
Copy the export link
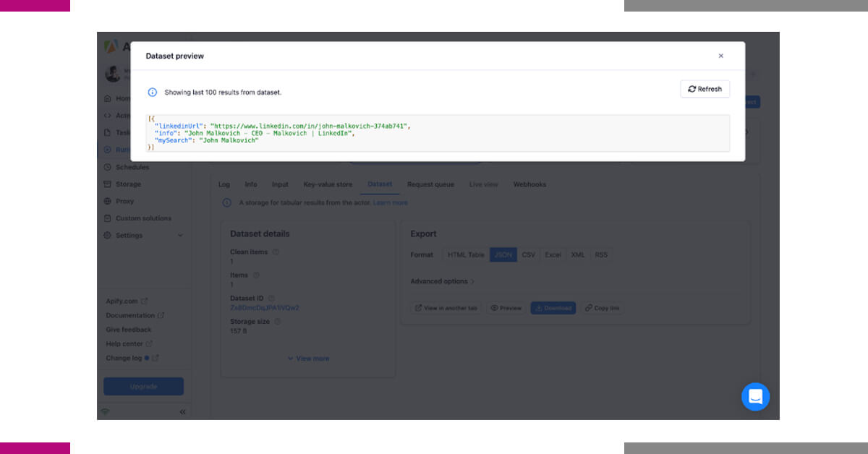pyautogui.click(x=602, y=308)
